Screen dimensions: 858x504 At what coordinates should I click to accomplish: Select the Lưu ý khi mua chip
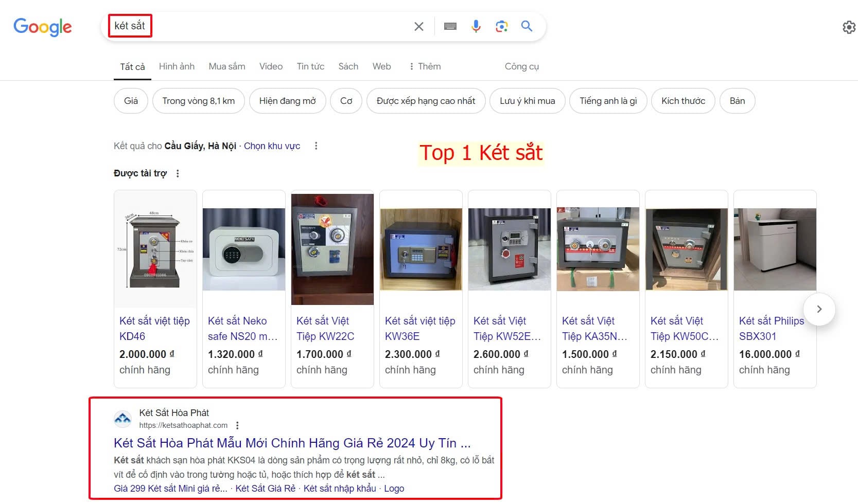click(527, 101)
